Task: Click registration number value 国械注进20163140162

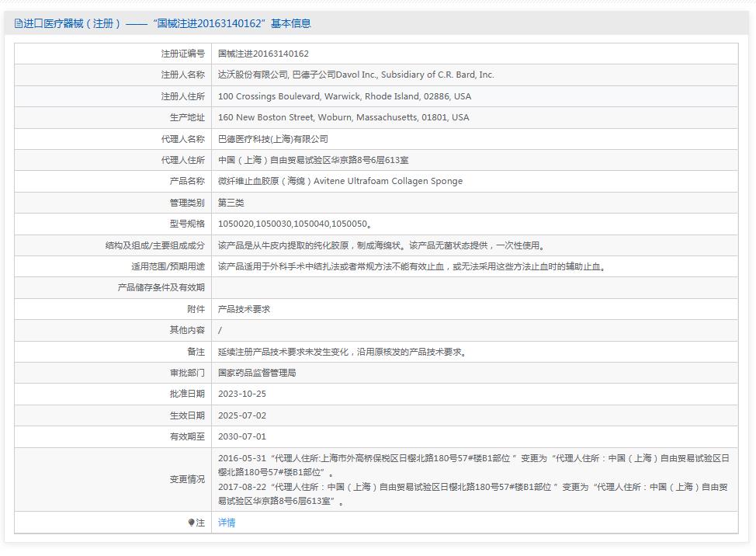Action: coord(263,54)
